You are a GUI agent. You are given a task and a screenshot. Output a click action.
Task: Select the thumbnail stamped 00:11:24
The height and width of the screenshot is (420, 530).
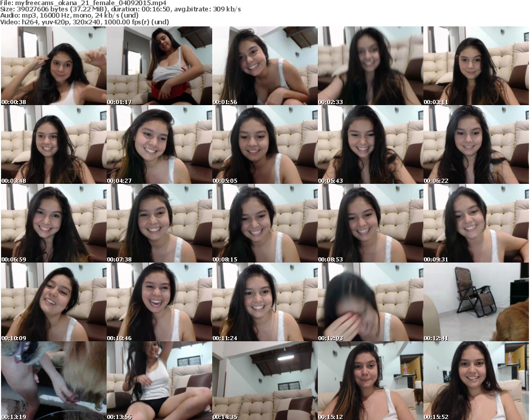pos(265,302)
